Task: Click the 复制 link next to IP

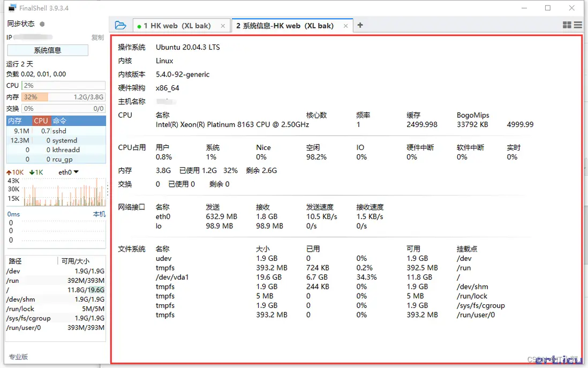Action: tap(97, 37)
